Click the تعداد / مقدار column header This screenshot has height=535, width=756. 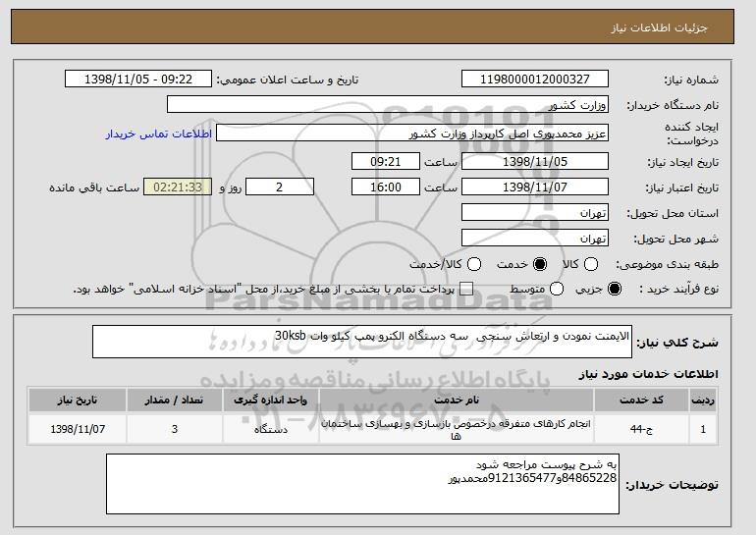click(x=174, y=401)
